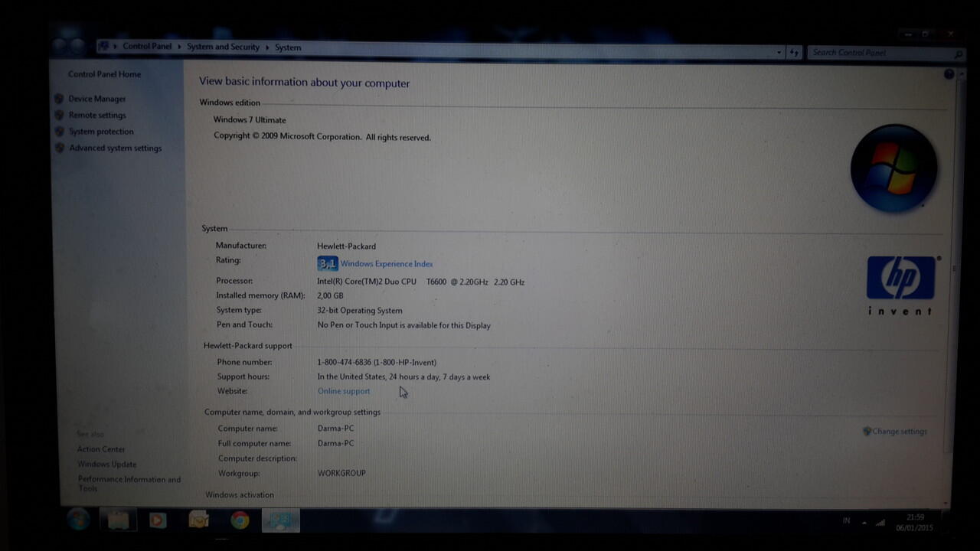This screenshot has width=980, height=551.
Task: Click the network signal tray icon
Action: [x=880, y=523]
